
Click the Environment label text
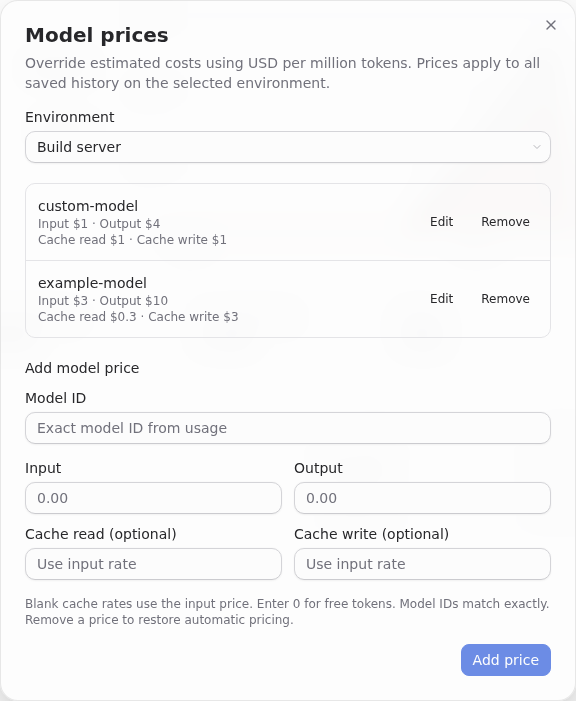(x=70, y=117)
